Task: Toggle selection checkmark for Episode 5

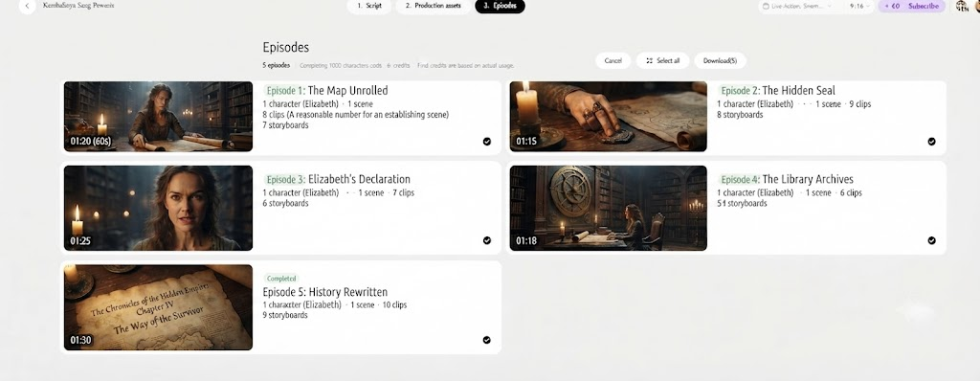Action: pyautogui.click(x=487, y=340)
